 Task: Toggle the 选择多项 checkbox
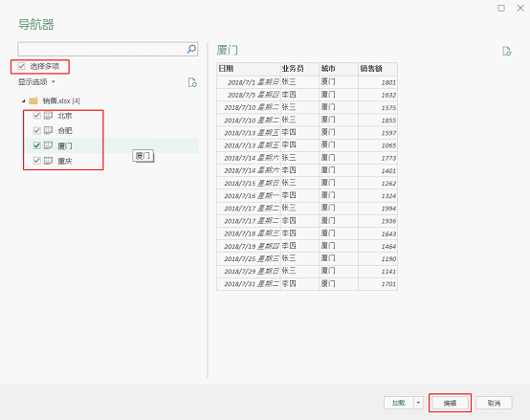pos(21,66)
